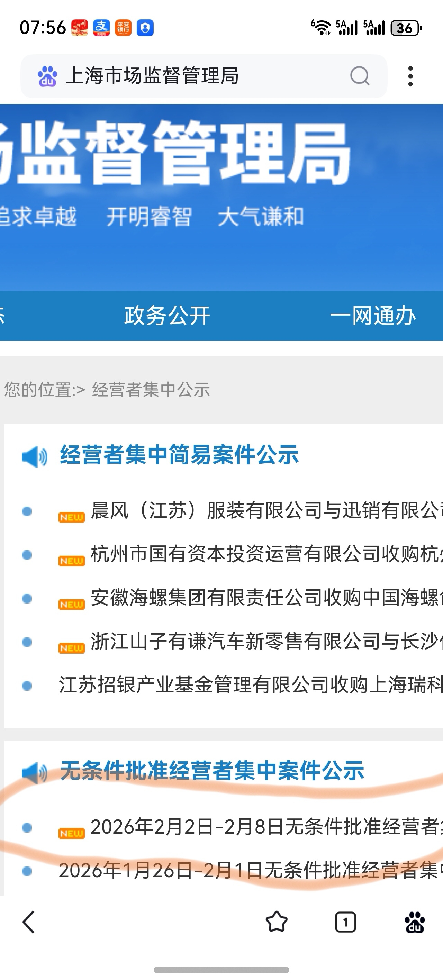Tap the address bar text 上海市场监督管理局
This screenshot has width=443, height=980.
(x=152, y=76)
